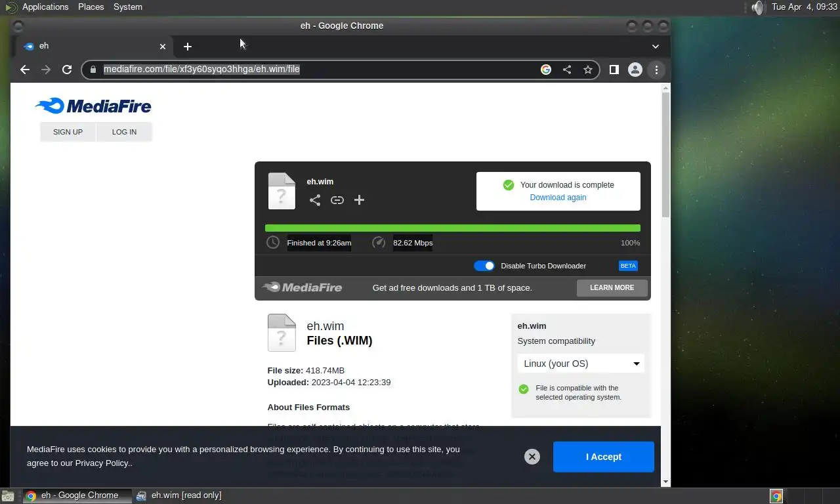The image size is (840, 504).
Task: Click the compatibility green check icon
Action: click(x=524, y=389)
